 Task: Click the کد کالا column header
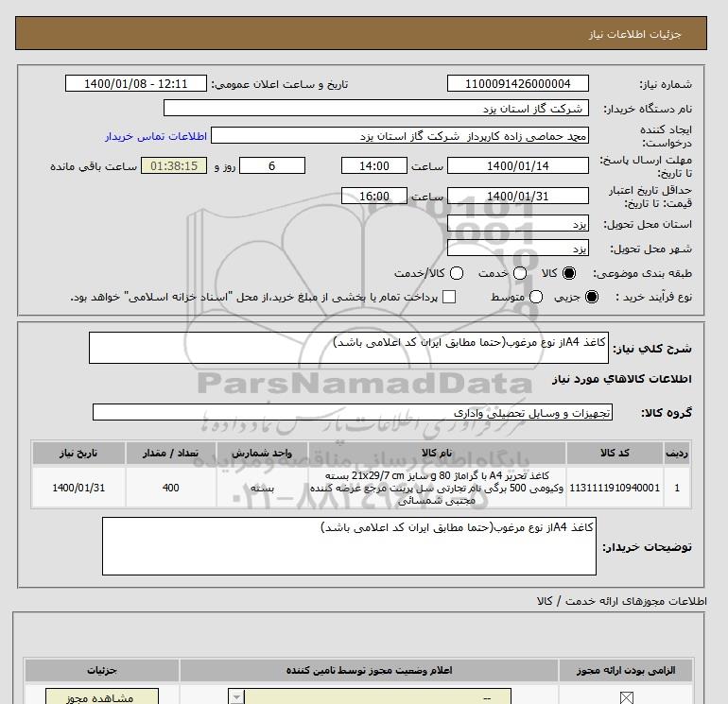click(x=615, y=453)
